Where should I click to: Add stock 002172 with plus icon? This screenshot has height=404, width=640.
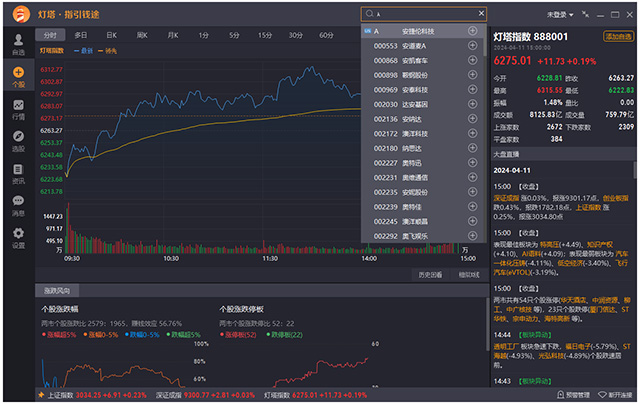point(473,133)
